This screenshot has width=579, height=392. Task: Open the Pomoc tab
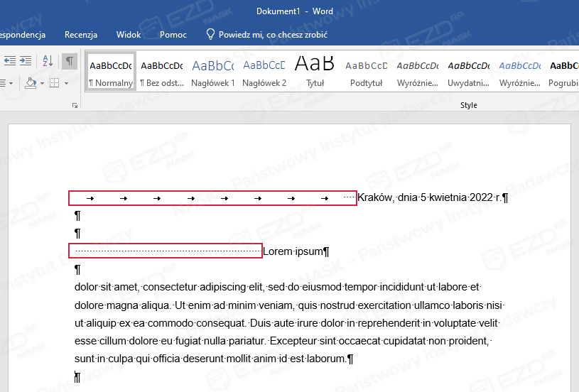(173, 34)
